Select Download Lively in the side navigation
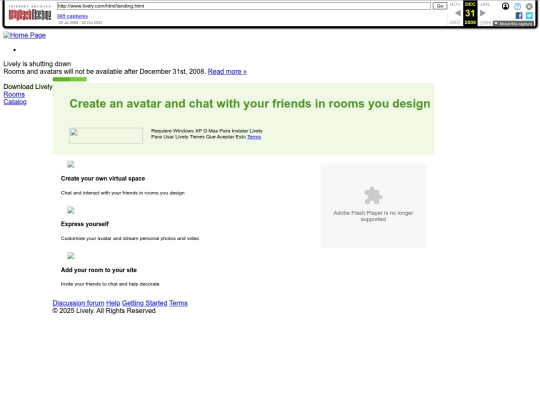Image resolution: width=540 pixels, height=405 pixels. tap(28, 87)
